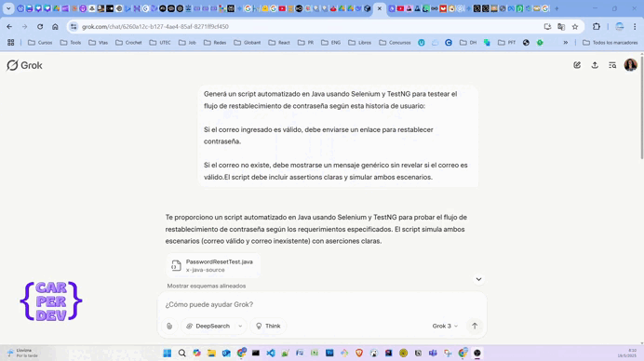Open Brave browser from taskbar

359,354
